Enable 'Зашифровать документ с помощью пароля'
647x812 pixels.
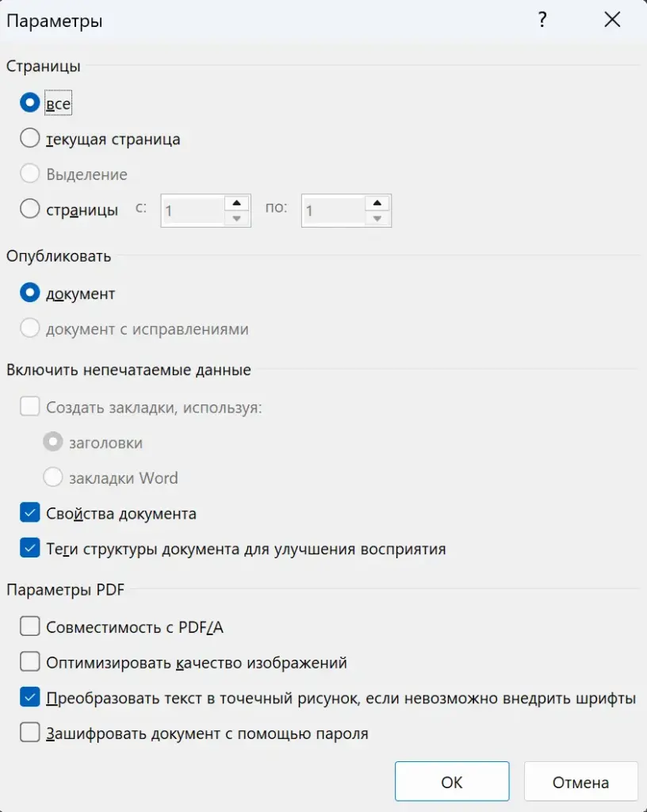click(x=30, y=732)
